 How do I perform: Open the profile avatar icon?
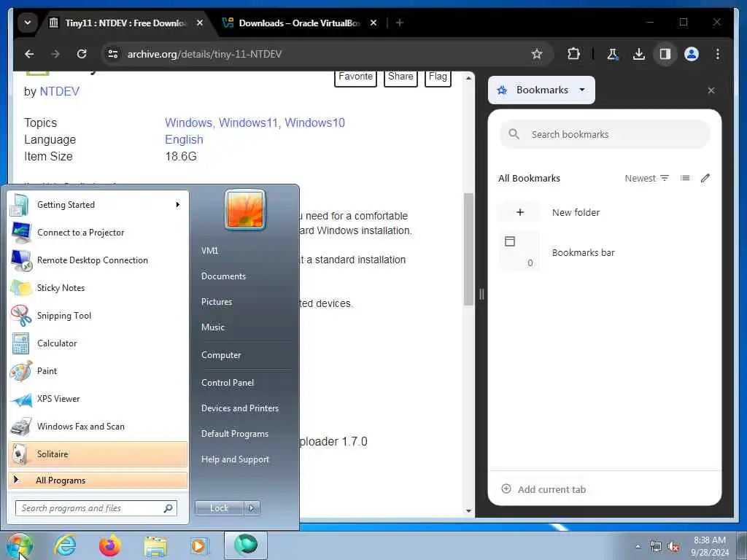[x=692, y=54]
